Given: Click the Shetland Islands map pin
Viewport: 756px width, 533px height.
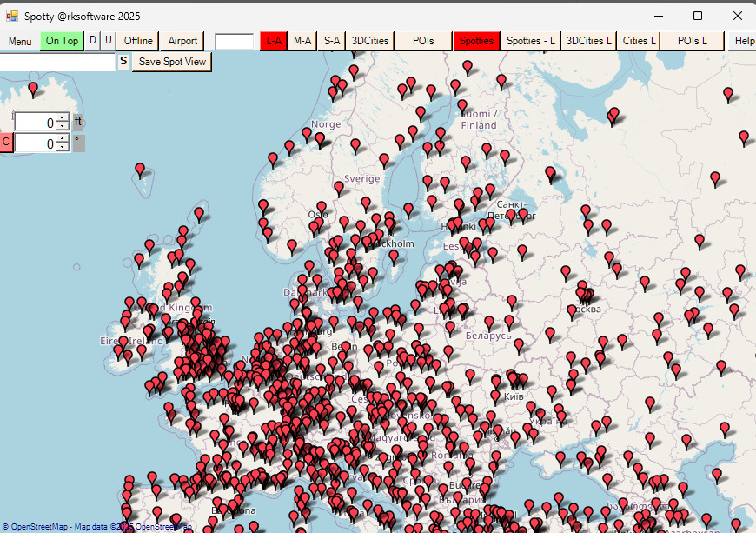Looking at the screenshot, I should (199, 212).
